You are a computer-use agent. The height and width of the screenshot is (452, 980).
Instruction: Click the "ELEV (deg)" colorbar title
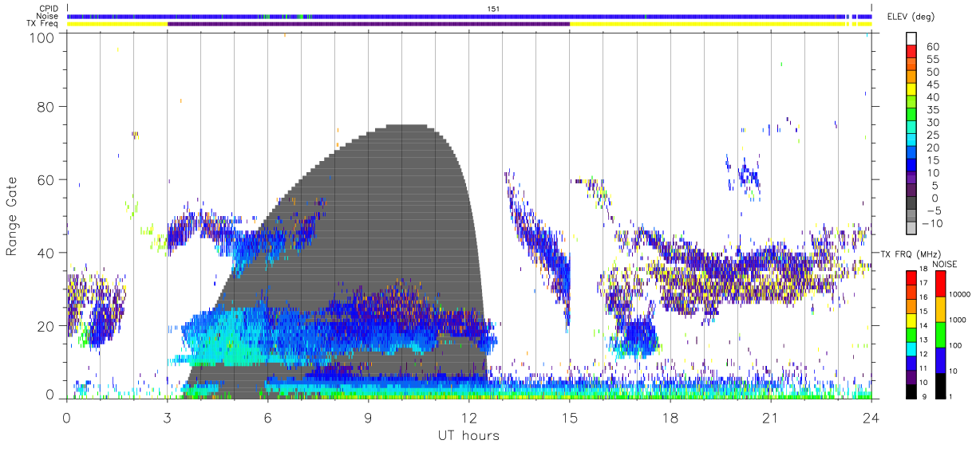pyautogui.click(x=911, y=16)
